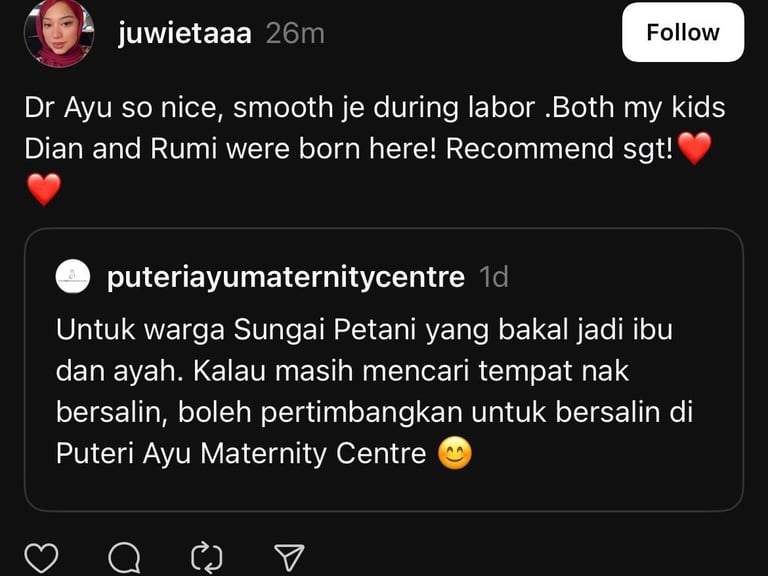This screenshot has height=576, width=768.
Task: Visit the juwietaaa username link
Action: click(x=185, y=33)
